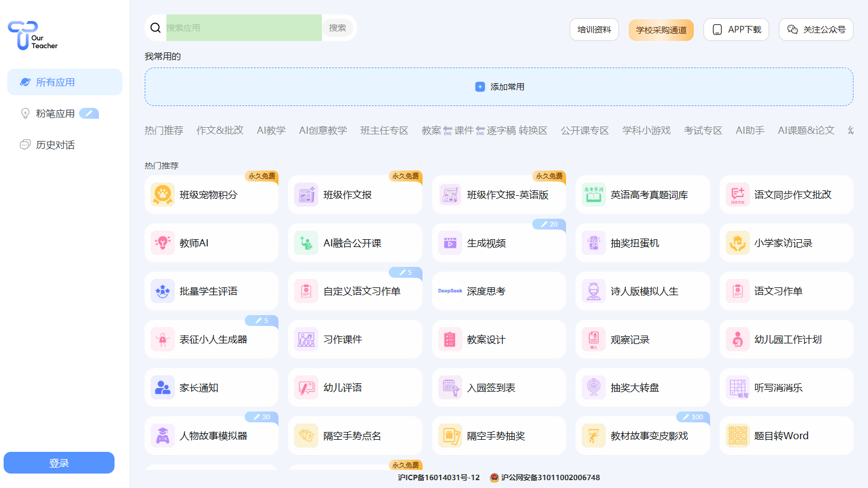Open the 沪公网安备31011002006748 link
The image size is (868, 488).
pos(545,478)
